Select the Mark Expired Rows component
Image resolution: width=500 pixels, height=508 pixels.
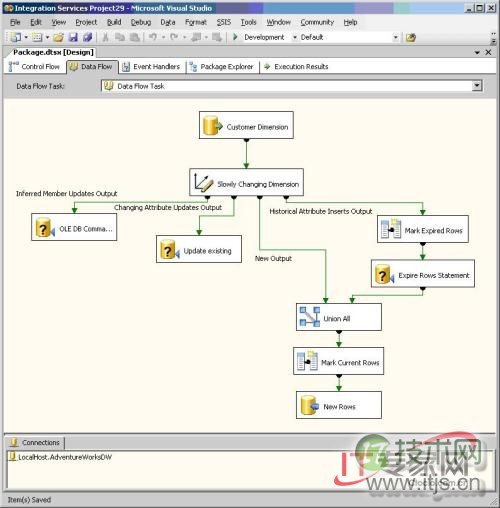click(x=423, y=229)
